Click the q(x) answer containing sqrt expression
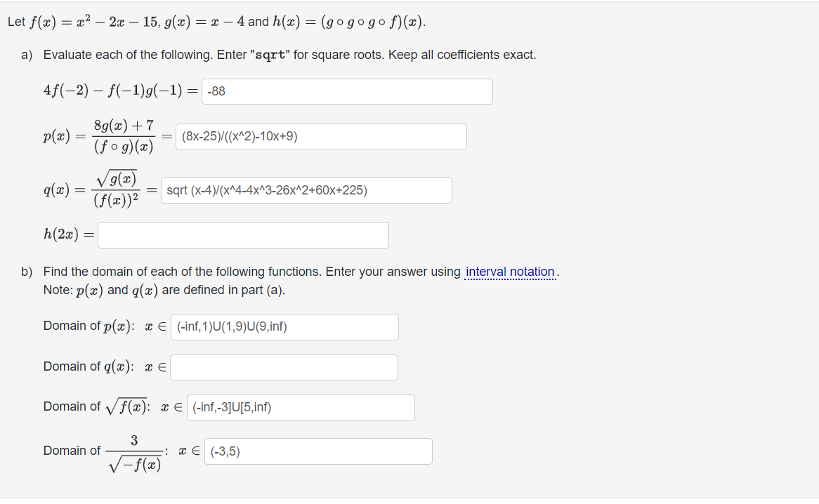The width and height of the screenshot is (819, 504). (307, 190)
